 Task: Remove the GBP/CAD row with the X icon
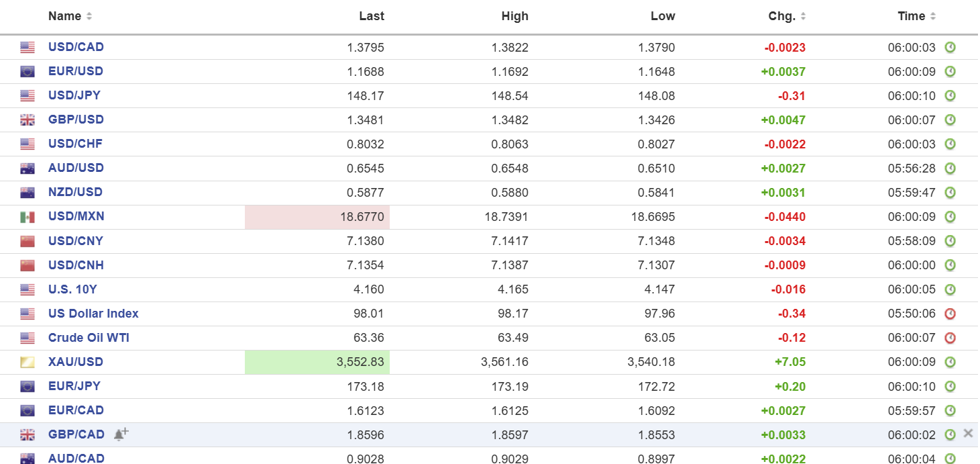tap(968, 434)
